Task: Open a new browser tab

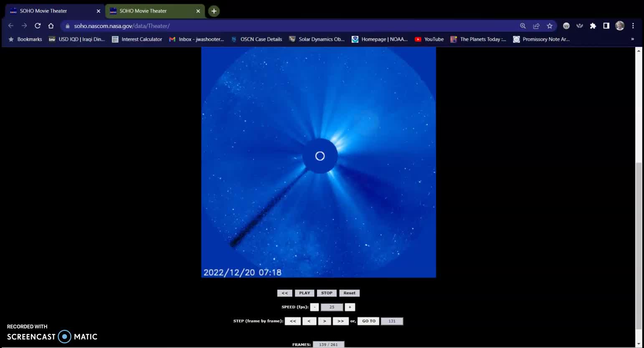Action: tap(214, 11)
